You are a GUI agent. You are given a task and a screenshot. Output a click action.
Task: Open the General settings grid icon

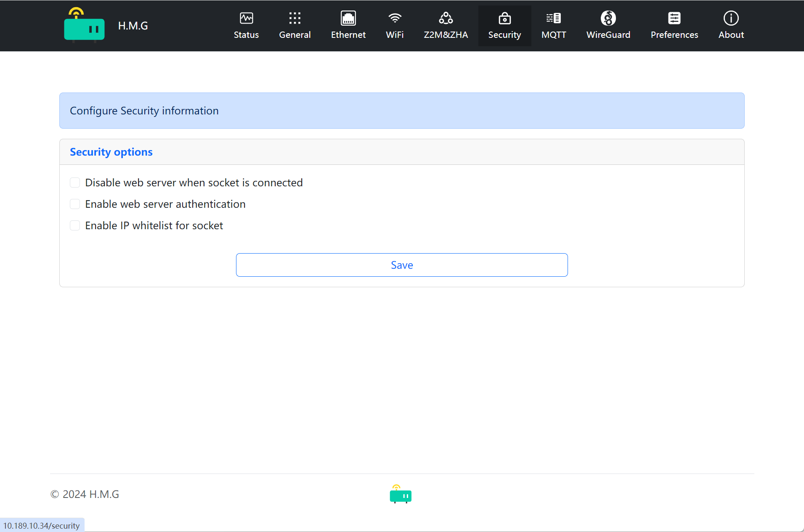coord(295,18)
